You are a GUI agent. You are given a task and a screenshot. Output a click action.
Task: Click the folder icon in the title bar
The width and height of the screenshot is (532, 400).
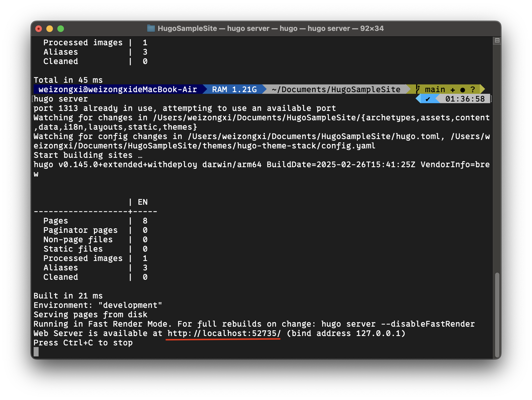tap(151, 28)
